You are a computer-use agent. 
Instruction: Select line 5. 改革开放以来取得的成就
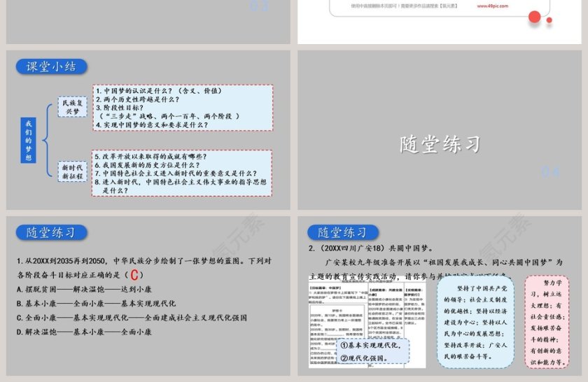coord(150,156)
